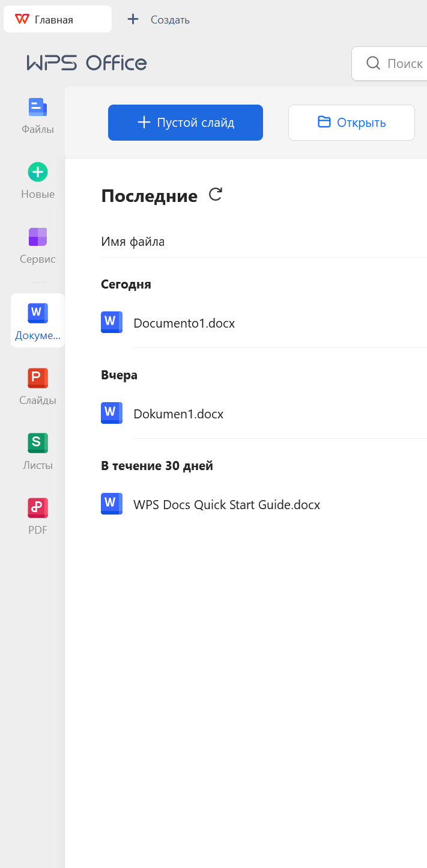Image resolution: width=427 pixels, height=868 pixels.
Task: Click the Word icon beside Documento1.docx
Action: [112, 322]
